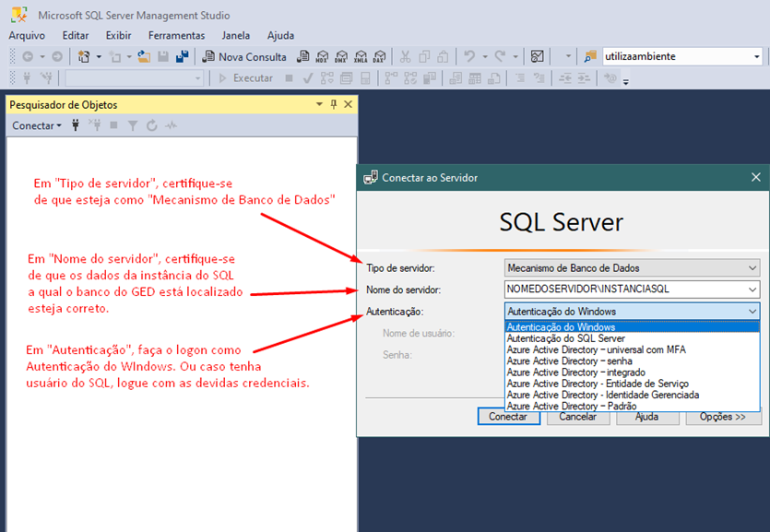Expand the Undo history dropdown arrow

tap(485, 57)
